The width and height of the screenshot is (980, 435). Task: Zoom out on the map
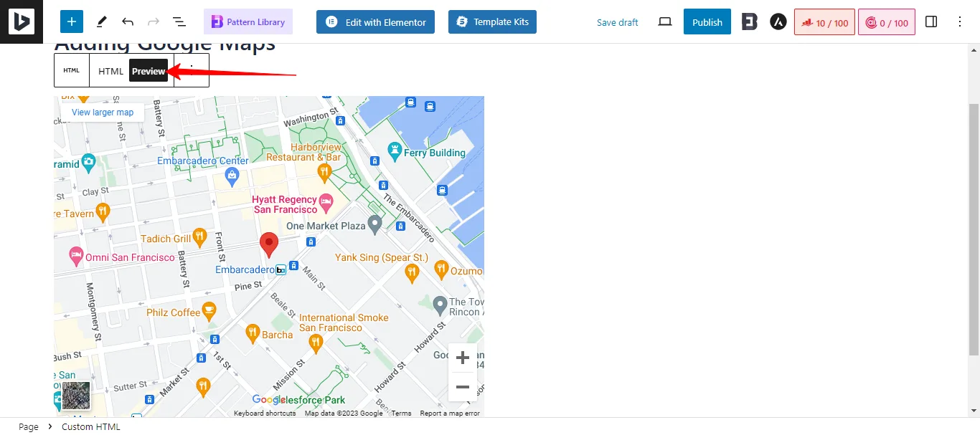pyautogui.click(x=463, y=388)
